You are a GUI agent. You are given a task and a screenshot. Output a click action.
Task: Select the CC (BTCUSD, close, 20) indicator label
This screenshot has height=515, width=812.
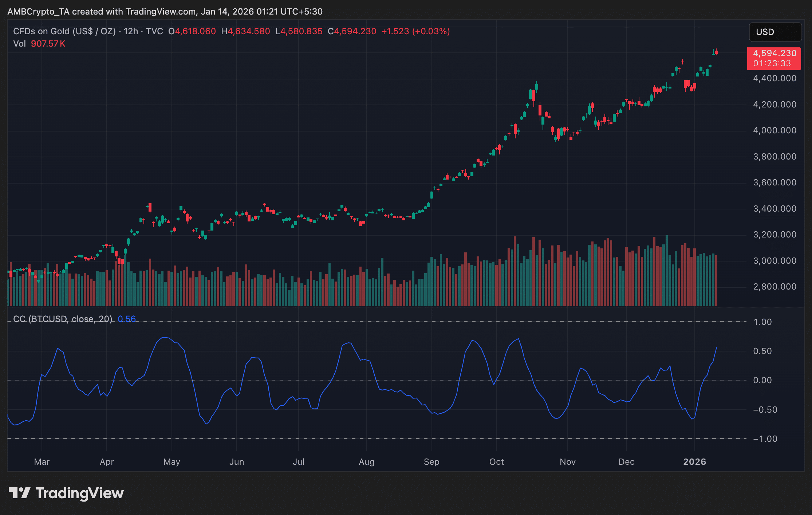click(x=63, y=319)
